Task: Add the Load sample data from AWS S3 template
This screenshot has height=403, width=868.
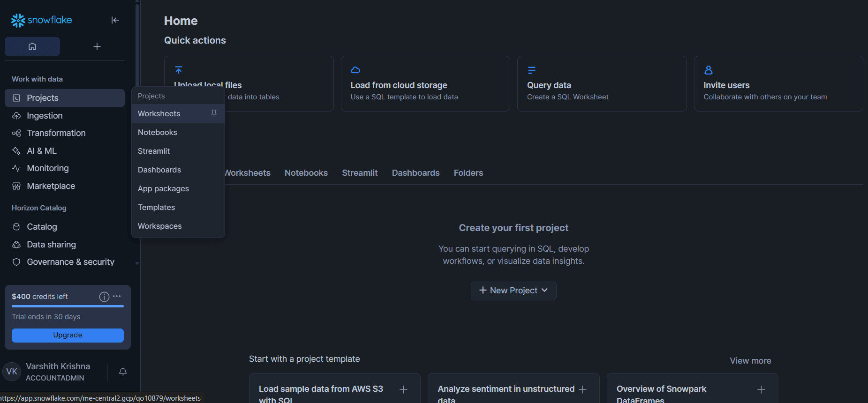Action: (x=403, y=389)
